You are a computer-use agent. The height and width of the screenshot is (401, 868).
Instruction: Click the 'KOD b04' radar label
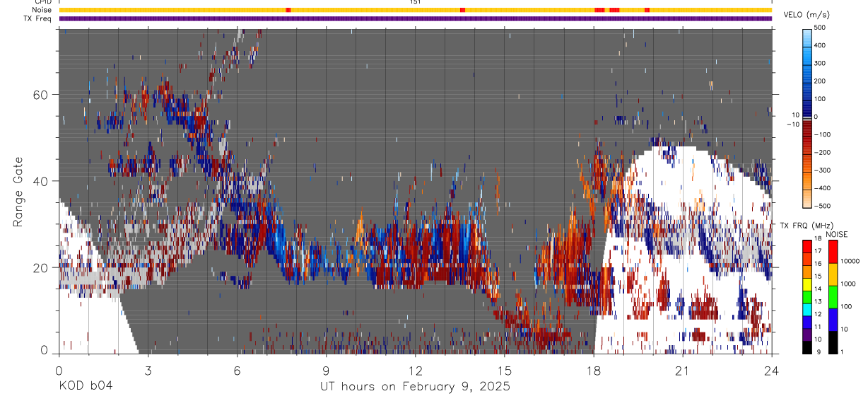(85, 387)
